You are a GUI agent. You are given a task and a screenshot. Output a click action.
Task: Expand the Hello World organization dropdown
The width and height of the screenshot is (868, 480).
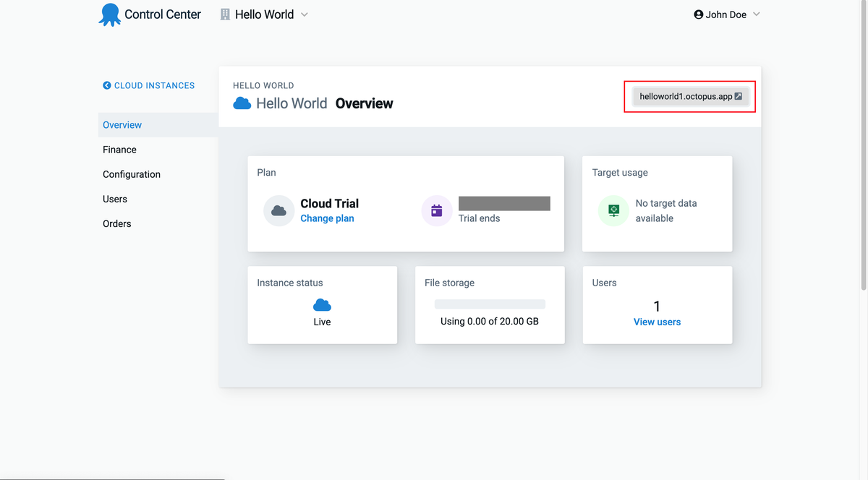pos(305,14)
